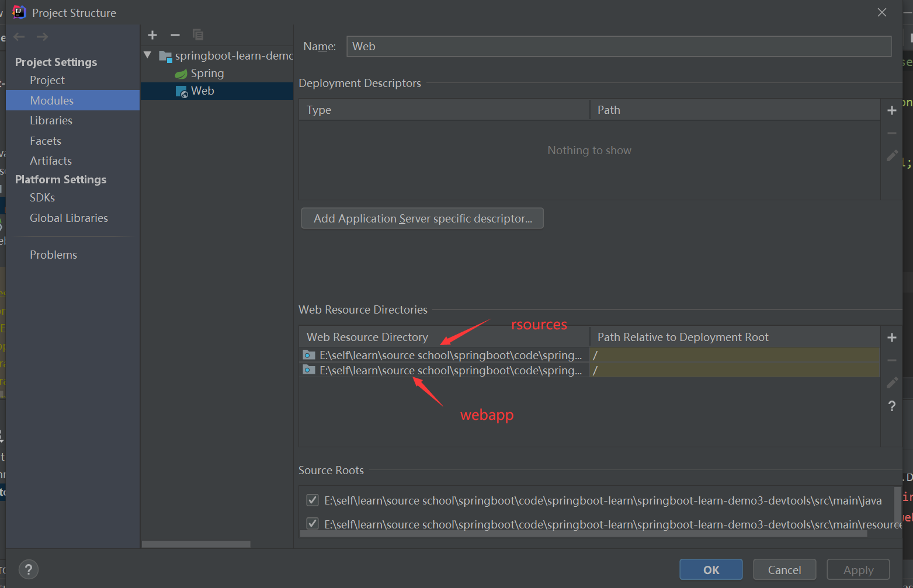
Task: Open the SDKs platform settings
Action: [x=42, y=197]
